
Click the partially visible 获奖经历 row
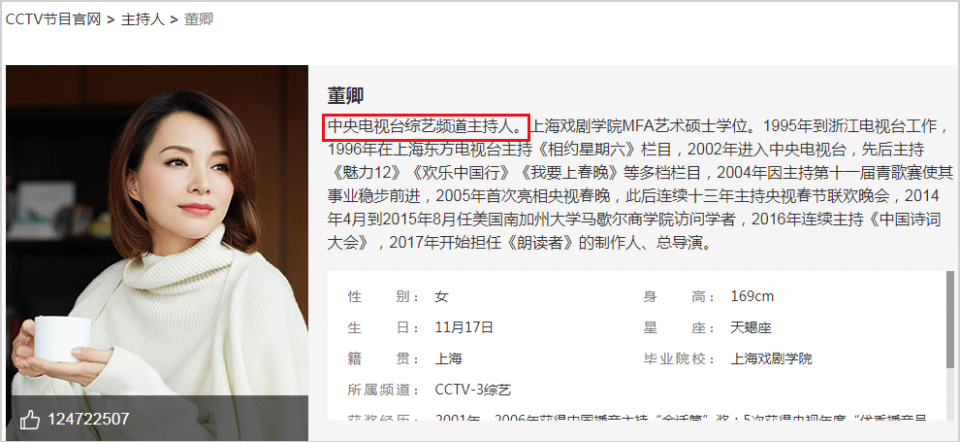point(637,419)
